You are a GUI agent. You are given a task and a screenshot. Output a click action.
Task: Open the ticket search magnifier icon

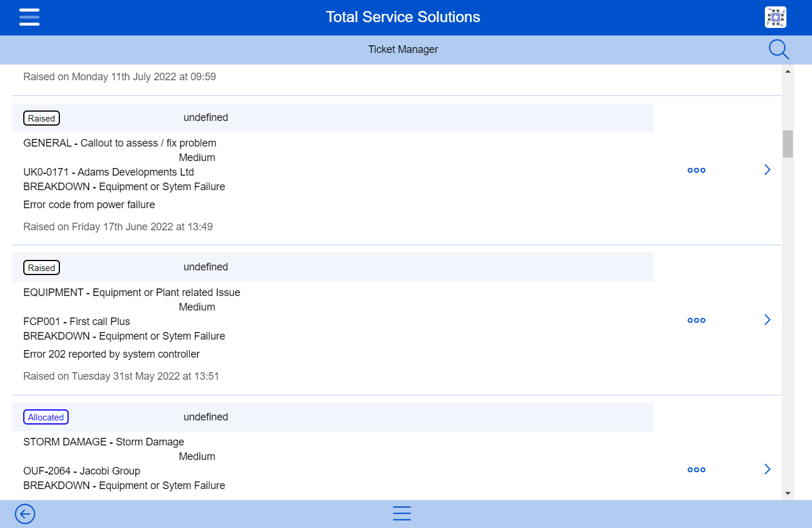(779, 49)
